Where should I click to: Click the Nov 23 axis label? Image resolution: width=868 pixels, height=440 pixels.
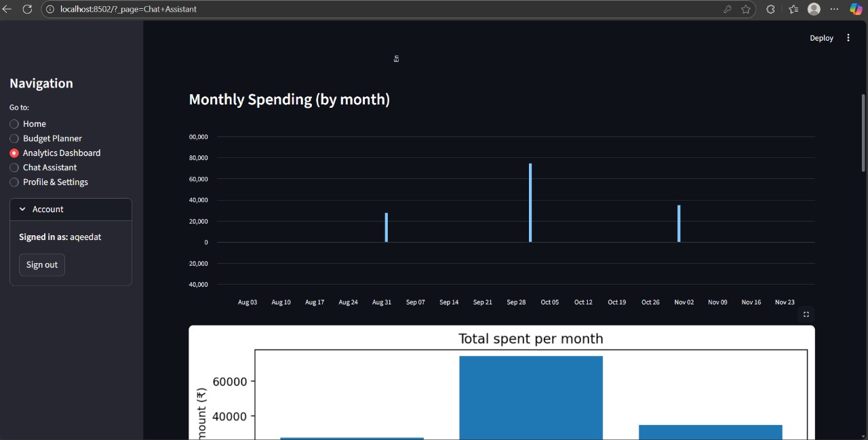[785, 302]
